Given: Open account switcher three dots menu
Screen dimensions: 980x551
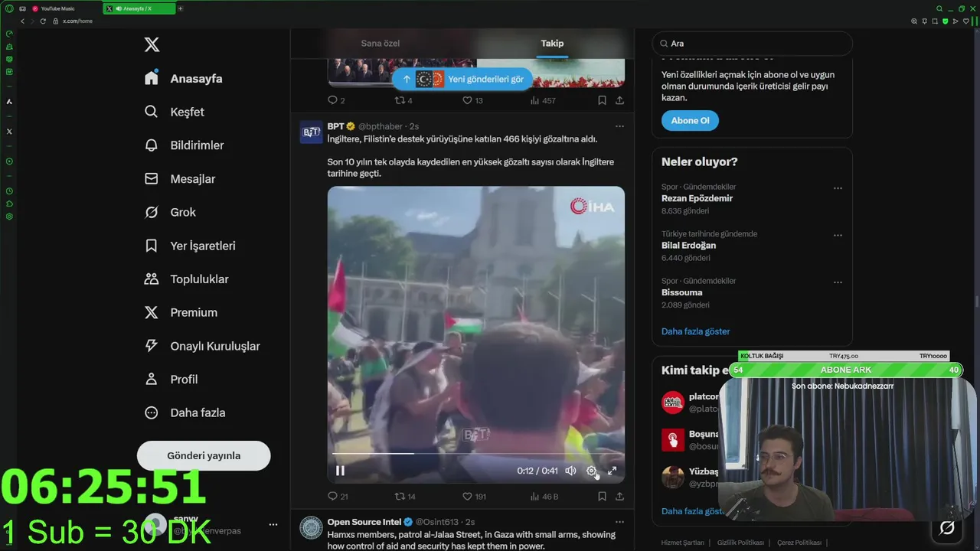Looking at the screenshot, I should tap(273, 525).
